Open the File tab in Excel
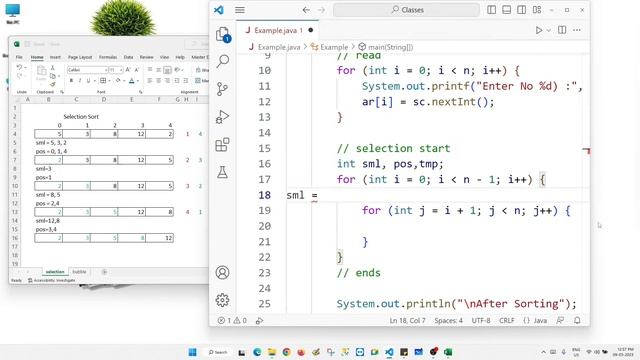Image resolution: width=640 pixels, height=360 pixels. (19, 57)
